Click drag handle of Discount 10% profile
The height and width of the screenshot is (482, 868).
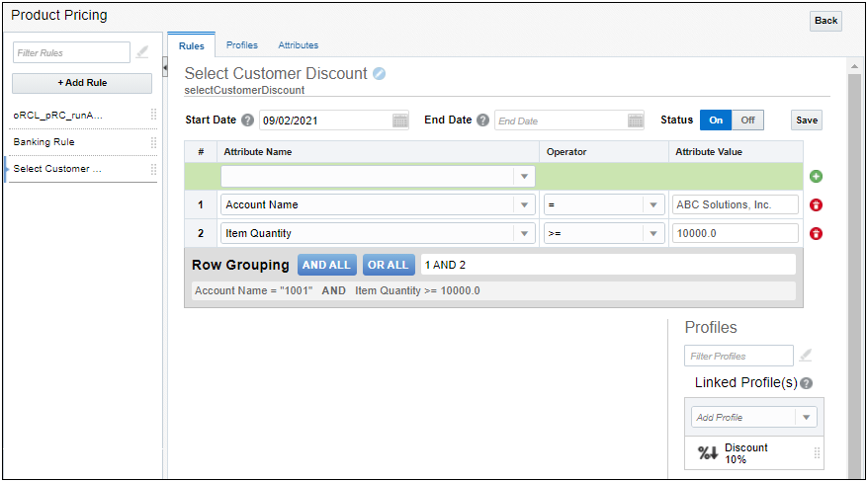817,453
